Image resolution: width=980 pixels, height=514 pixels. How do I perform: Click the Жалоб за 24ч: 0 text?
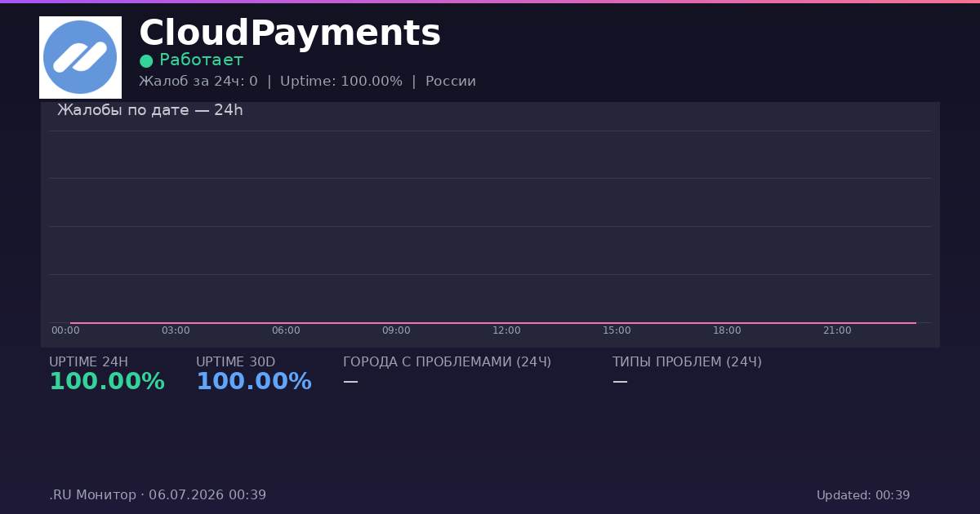click(x=198, y=82)
